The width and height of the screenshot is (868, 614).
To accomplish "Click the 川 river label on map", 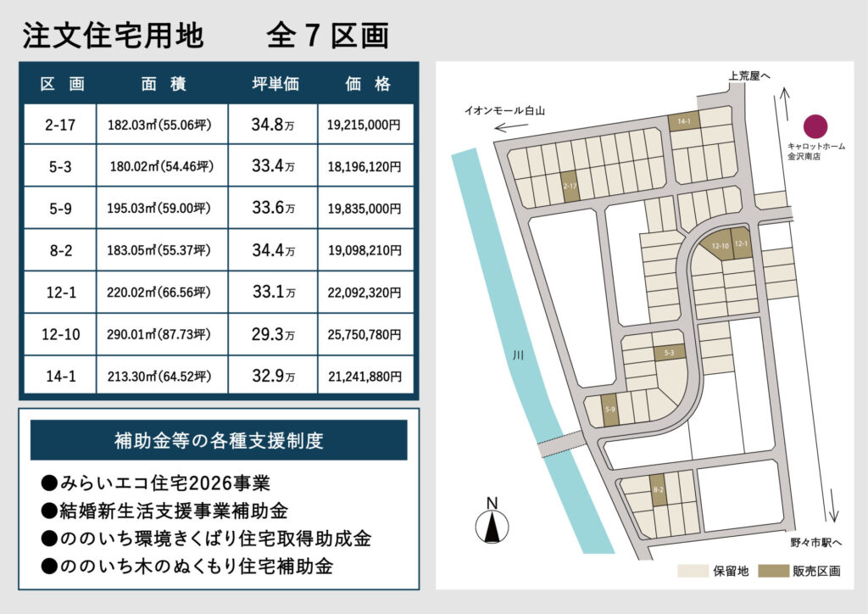I will click(520, 357).
